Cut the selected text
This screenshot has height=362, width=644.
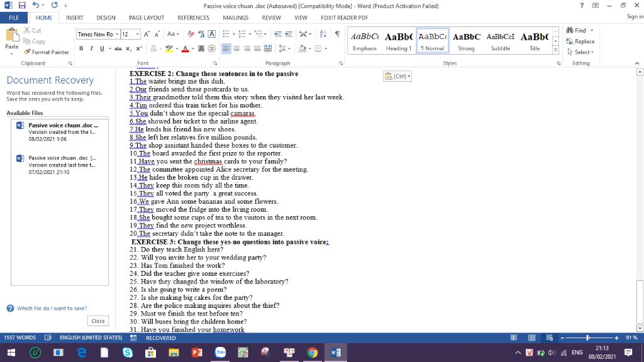click(33, 30)
